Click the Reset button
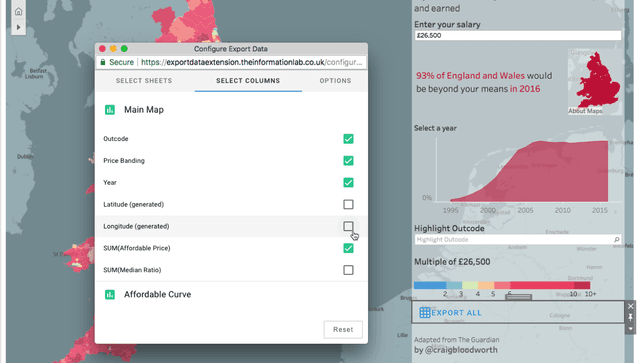Image resolution: width=640 pixels, height=363 pixels. click(x=343, y=330)
